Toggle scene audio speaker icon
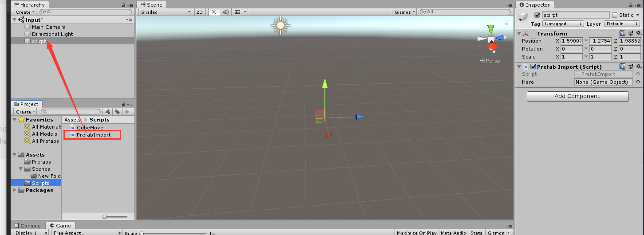 click(225, 12)
